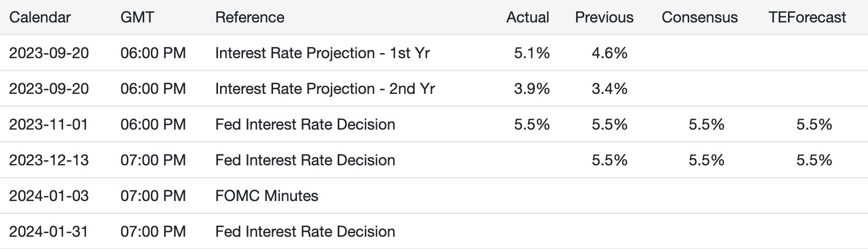The width and height of the screenshot is (868, 249).
Task: Click the Consensus column header
Action: [699, 17]
